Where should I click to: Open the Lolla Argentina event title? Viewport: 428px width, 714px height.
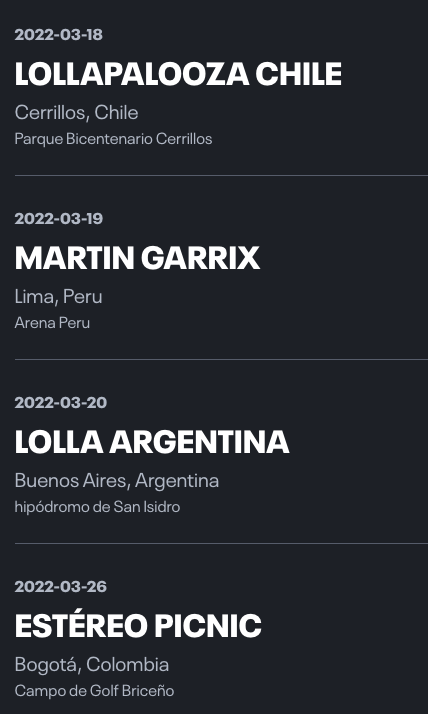click(152, 442)
